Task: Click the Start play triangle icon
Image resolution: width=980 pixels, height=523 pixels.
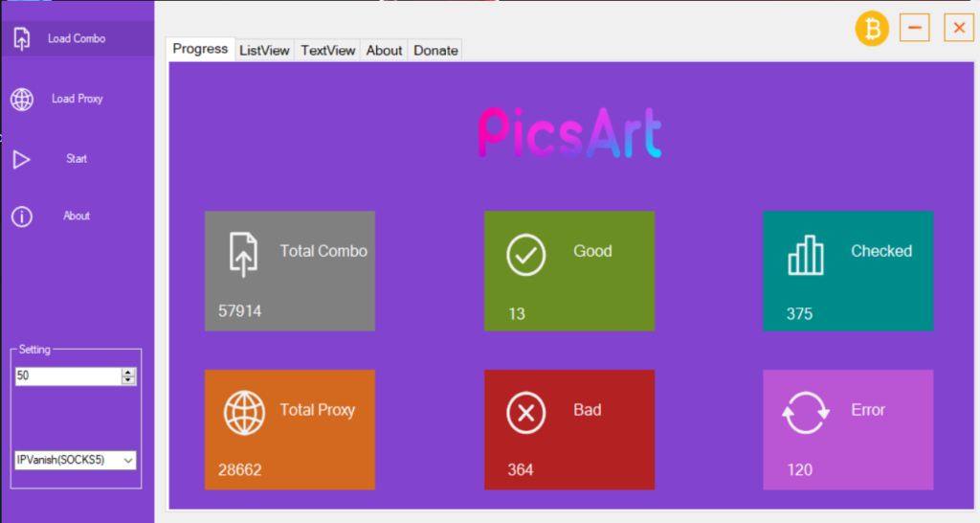Action: (21, 160)
